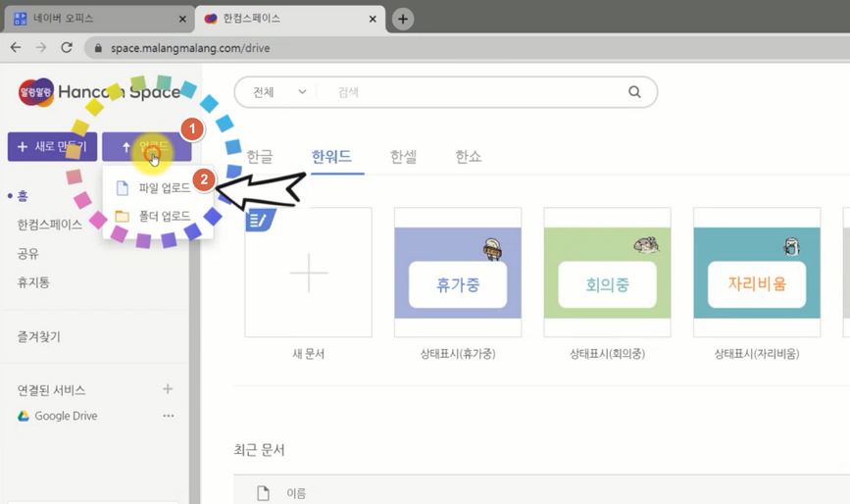Click the lock site info icon
The image size is (850, 504).
coord(98,48)
